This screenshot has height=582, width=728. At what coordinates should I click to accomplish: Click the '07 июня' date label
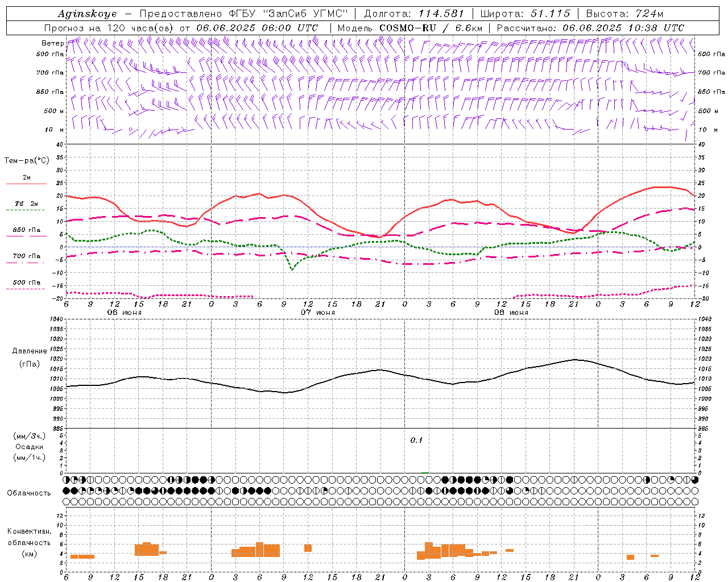tap(318, 313)
